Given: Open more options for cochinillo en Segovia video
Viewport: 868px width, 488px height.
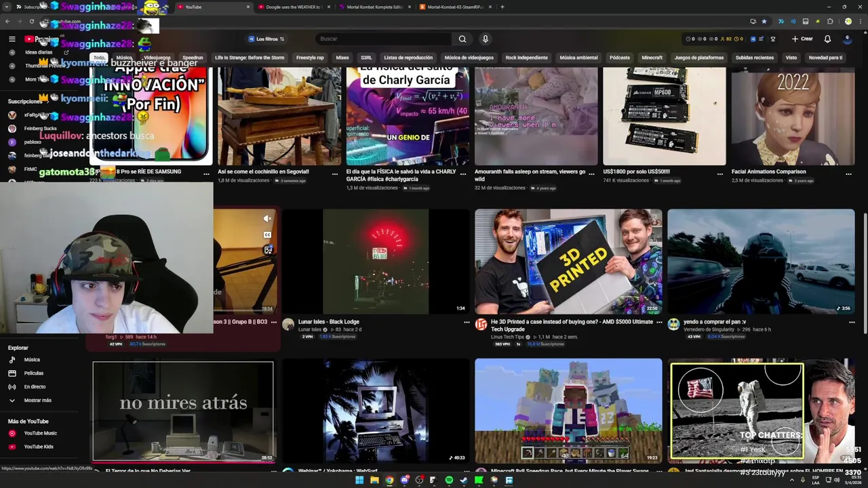Looking at the screenshot, I should (335, 174).
